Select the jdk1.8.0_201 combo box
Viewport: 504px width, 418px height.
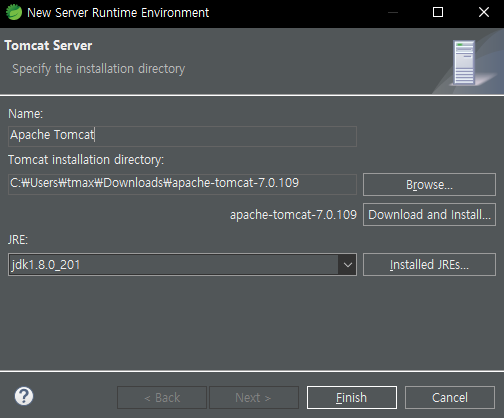tap(182, 265)
